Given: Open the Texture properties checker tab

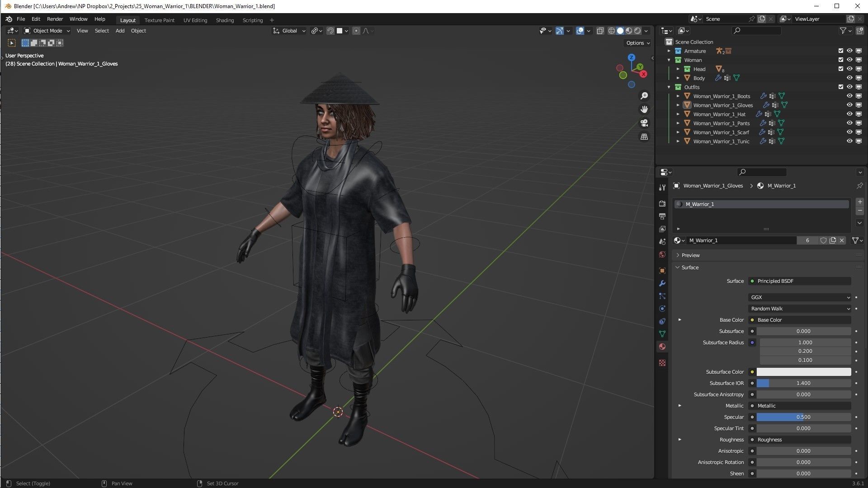Looking at the screenshot, I should pos(662,363).
